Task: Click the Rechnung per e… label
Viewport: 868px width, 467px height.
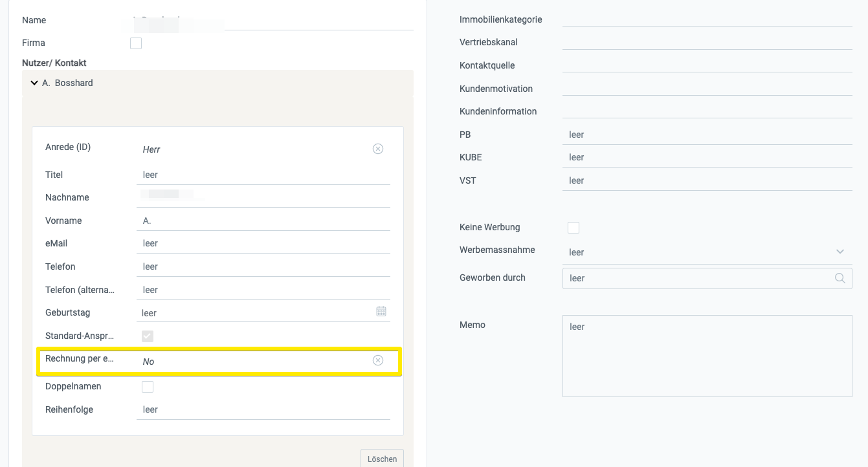Action: (80, 358)
